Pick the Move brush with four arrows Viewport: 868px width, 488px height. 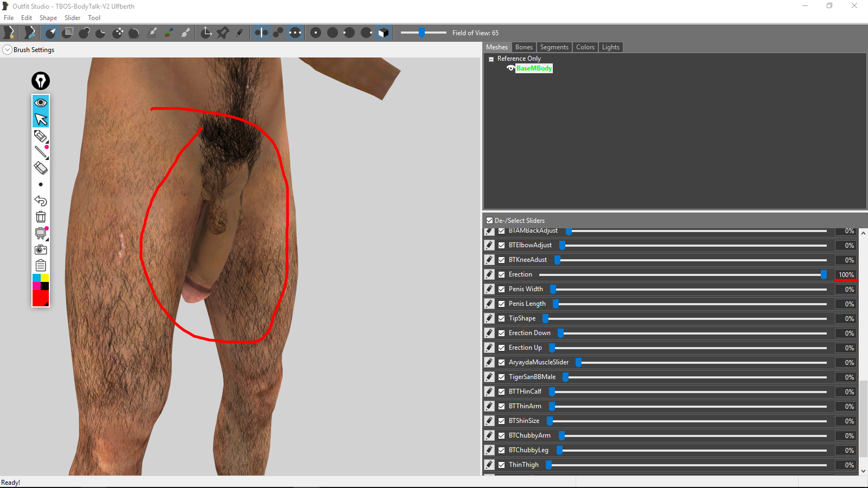118,33
